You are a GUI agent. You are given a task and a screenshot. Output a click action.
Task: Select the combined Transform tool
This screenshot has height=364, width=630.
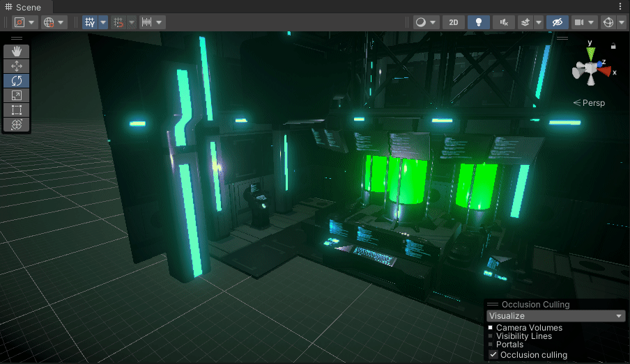(17, 125)
